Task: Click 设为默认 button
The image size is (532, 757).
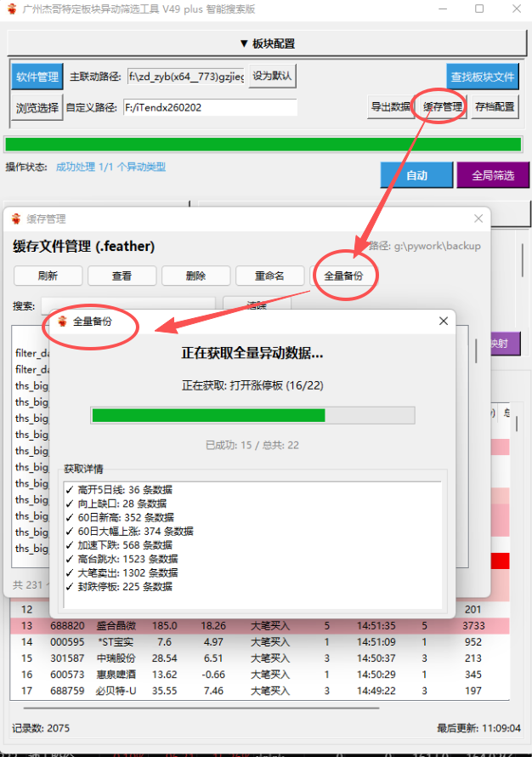Action: coord(272,76)
